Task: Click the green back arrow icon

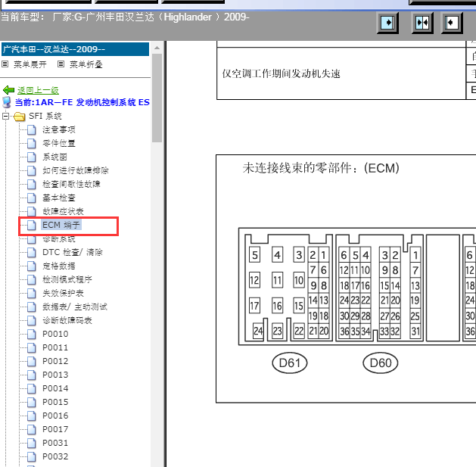Action: click(8, 90)
